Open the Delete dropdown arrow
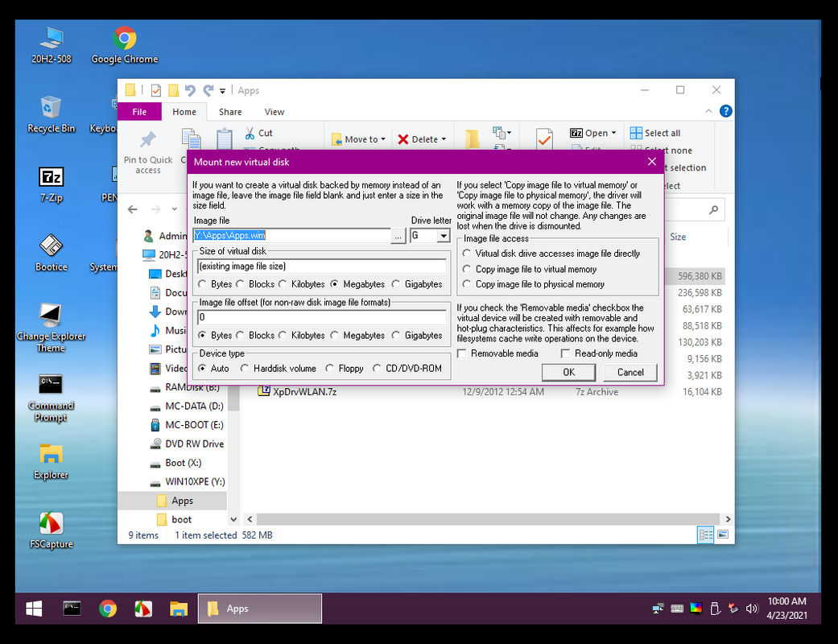Screen dimensions: 838x644 click(444, 139)
